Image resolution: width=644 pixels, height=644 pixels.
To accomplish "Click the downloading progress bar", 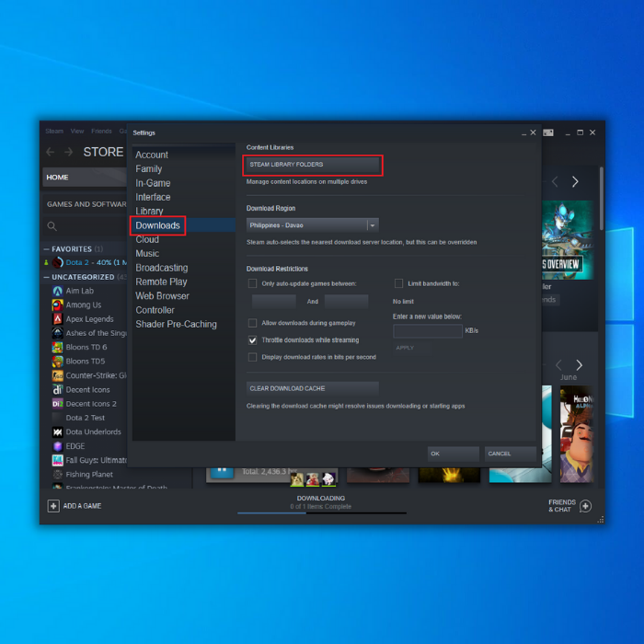I will (322, 513).
